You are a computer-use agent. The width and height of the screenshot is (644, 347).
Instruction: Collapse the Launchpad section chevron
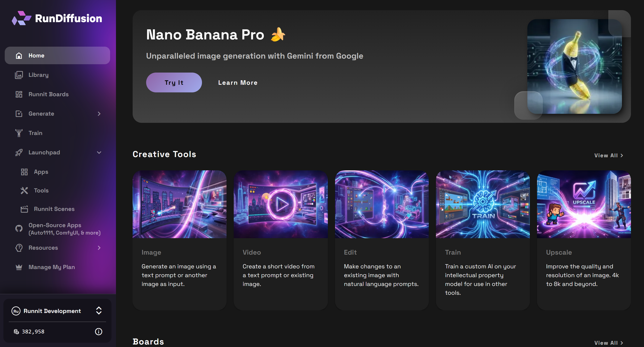point(99,152)
